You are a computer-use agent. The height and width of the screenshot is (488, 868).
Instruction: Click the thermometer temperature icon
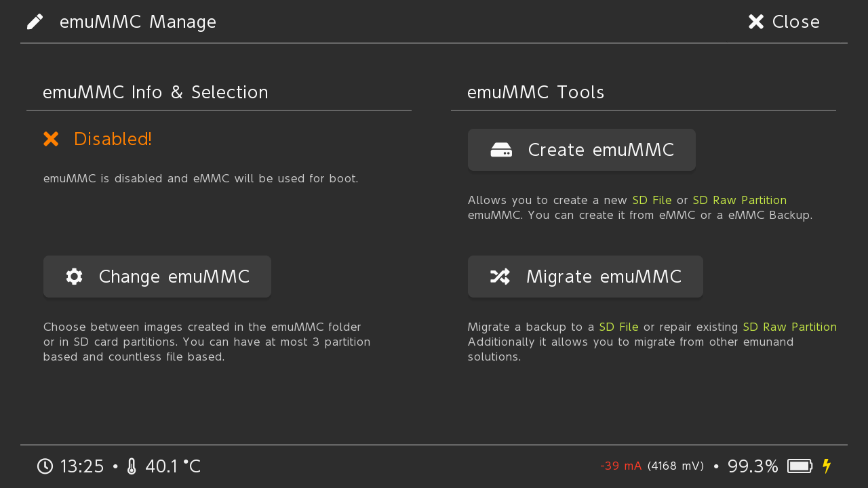point(132,466)
